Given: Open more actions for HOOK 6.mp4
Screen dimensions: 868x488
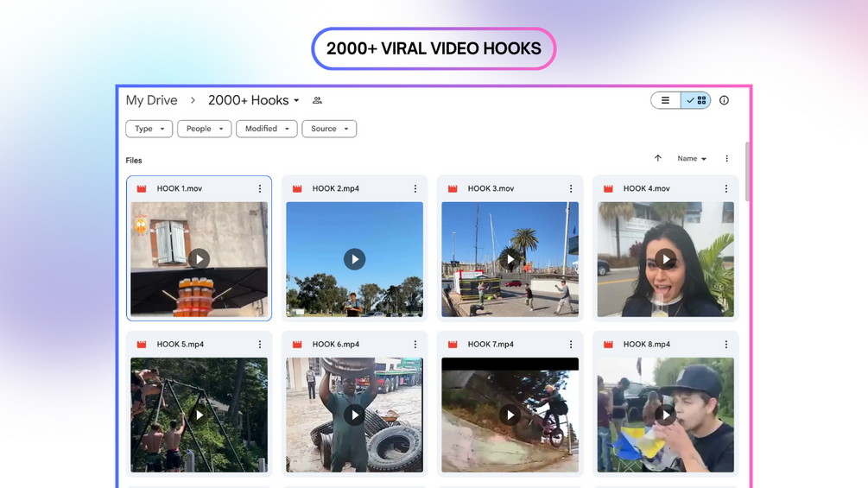Looking at the screenshot, I should click(x=415, y=344).
